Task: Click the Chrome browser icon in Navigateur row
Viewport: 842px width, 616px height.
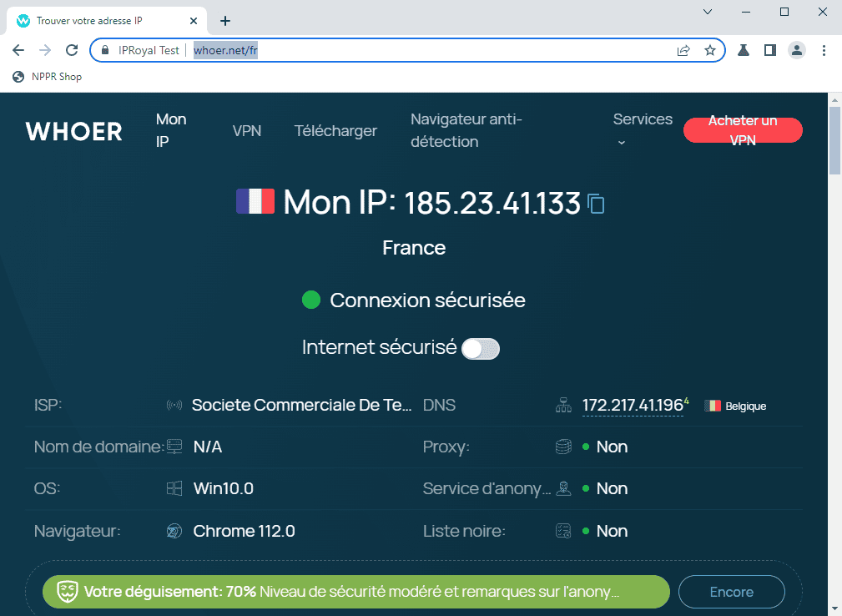Action: (x=174, y=531)
